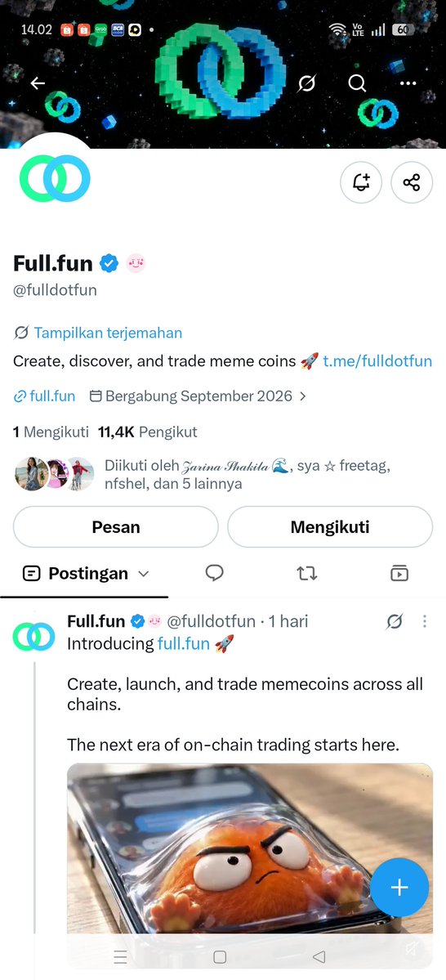Toggle follow state via Mengikuti button

330,527
